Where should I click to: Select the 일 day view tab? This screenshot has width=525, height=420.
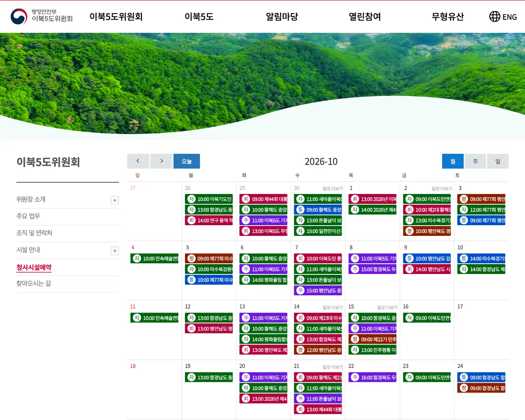pos(498,161)
